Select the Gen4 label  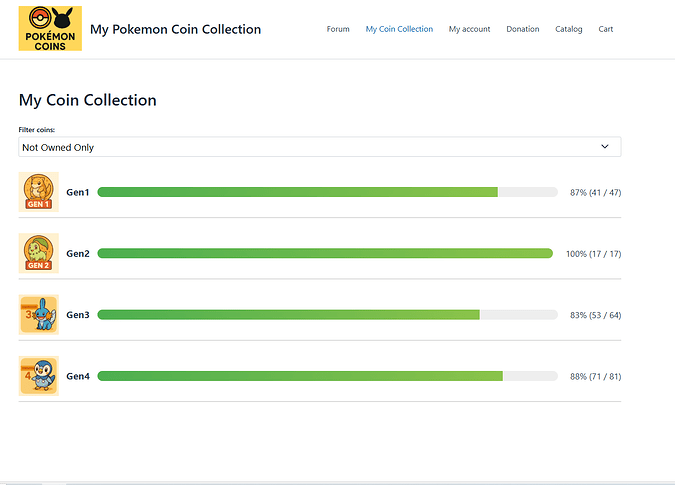coord(77,376)
